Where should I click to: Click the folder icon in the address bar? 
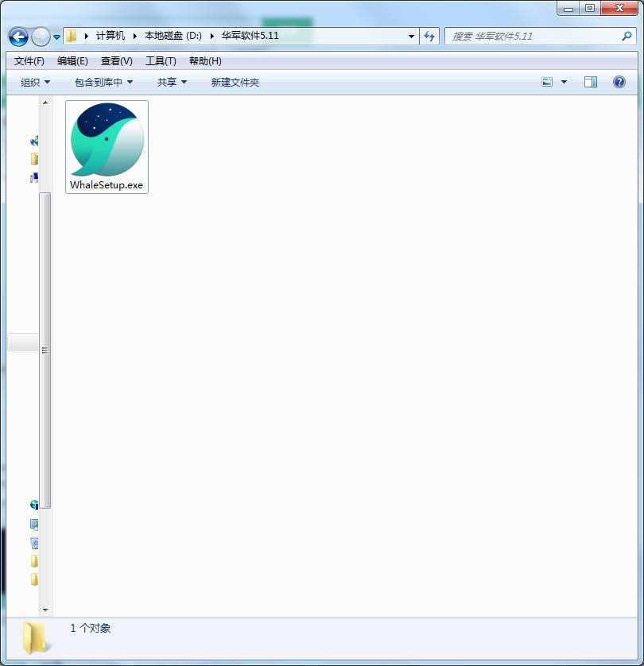tap(70, 36)
